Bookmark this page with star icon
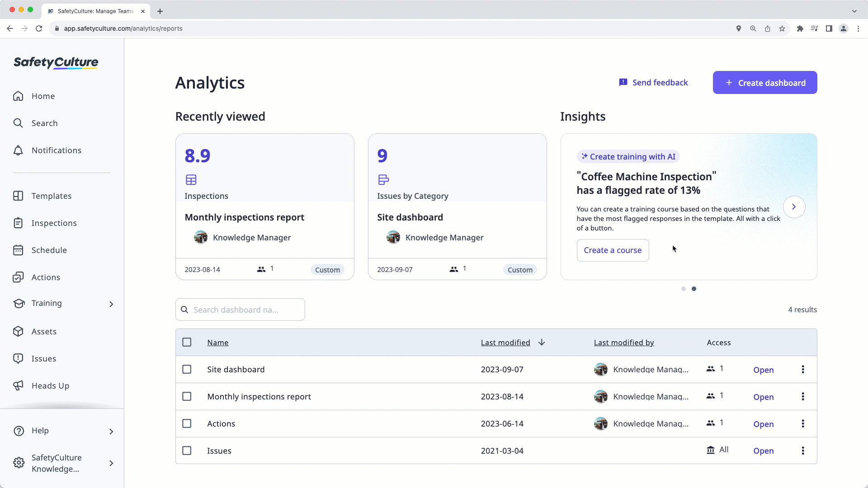The image size is (868, 488). 782,28
